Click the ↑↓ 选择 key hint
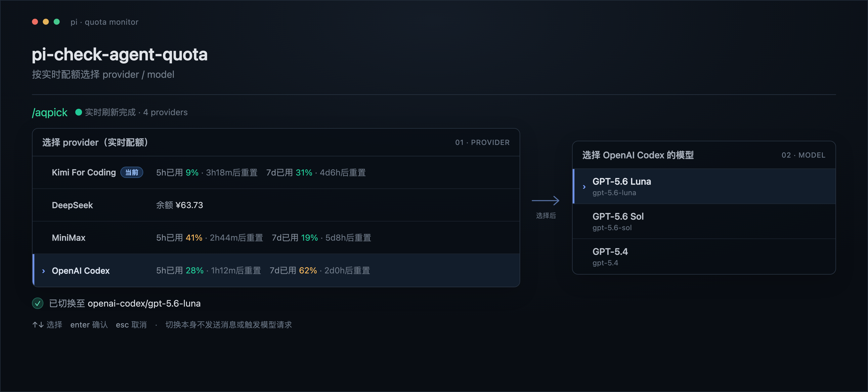Viewport: 868px width, 392px height. [x=47, y=325]
